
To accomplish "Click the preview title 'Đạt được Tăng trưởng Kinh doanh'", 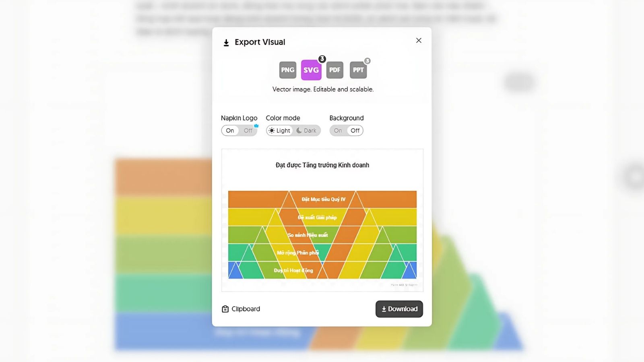I will (322, 165).
